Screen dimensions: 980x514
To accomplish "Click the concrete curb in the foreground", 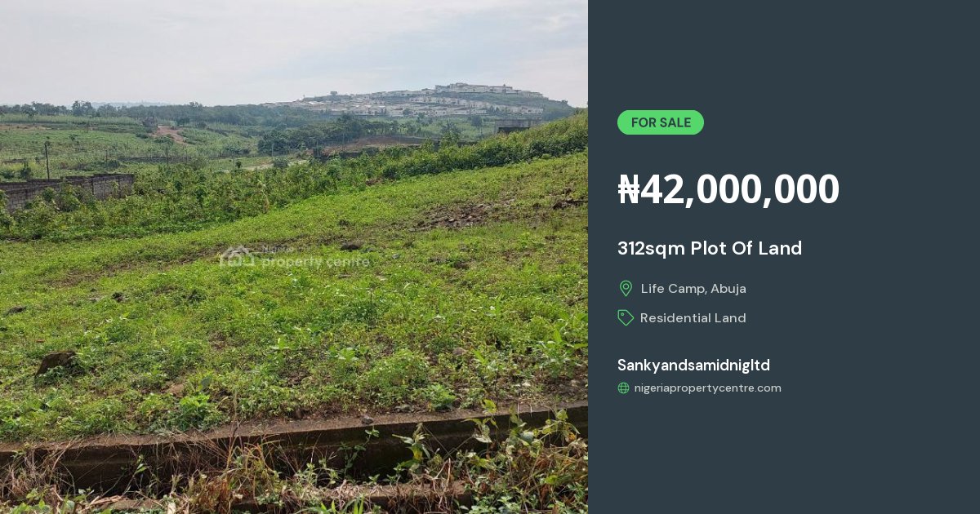I will (x=294, y=441).
